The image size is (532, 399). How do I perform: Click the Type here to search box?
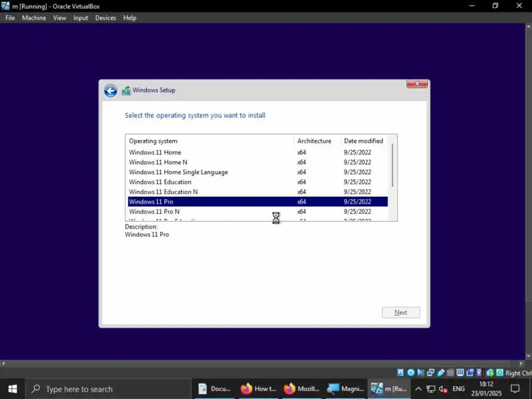109,389
